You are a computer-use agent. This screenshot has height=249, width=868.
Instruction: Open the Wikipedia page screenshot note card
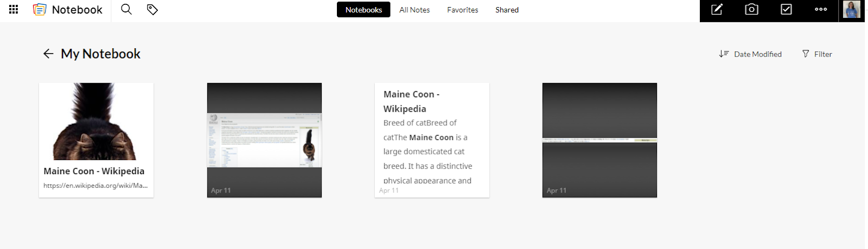[x=264, y=140]
